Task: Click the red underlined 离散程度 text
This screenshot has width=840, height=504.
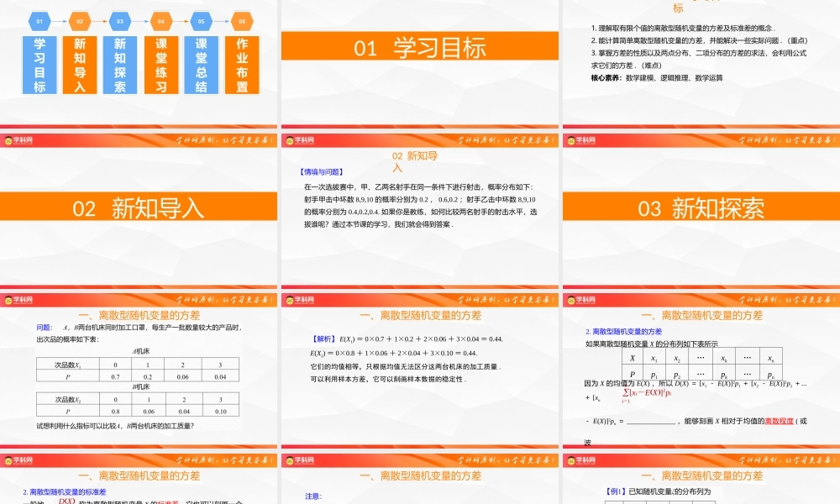Action: 779,421
